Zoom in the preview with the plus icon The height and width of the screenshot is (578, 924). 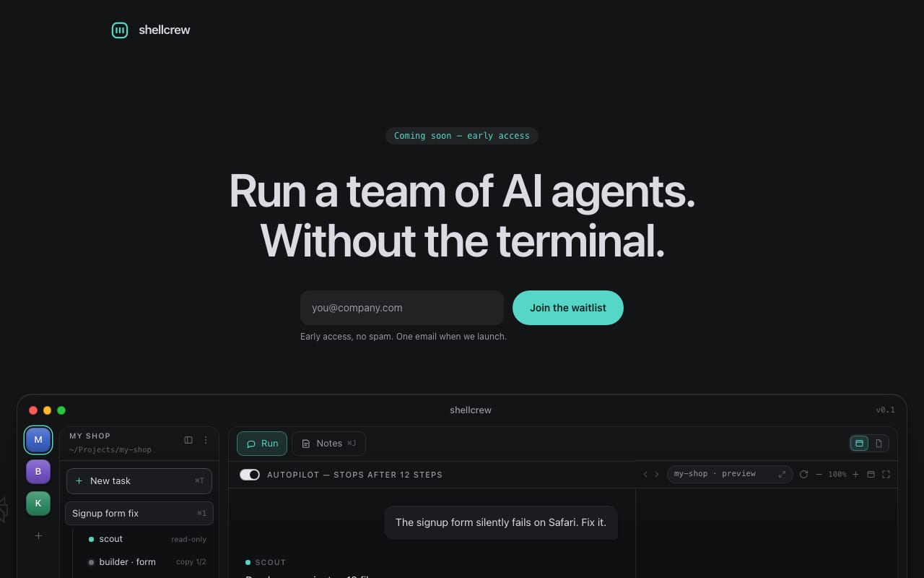(855, 474)
